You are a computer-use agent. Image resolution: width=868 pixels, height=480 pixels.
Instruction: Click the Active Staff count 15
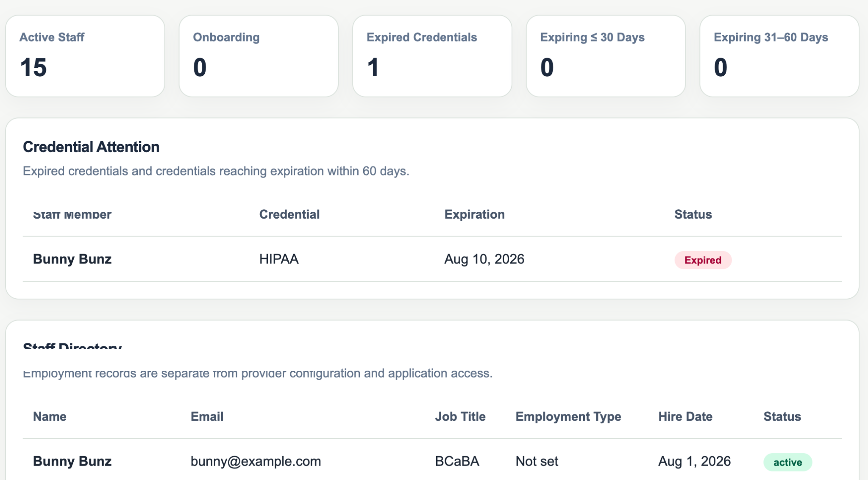click(33, 67)
